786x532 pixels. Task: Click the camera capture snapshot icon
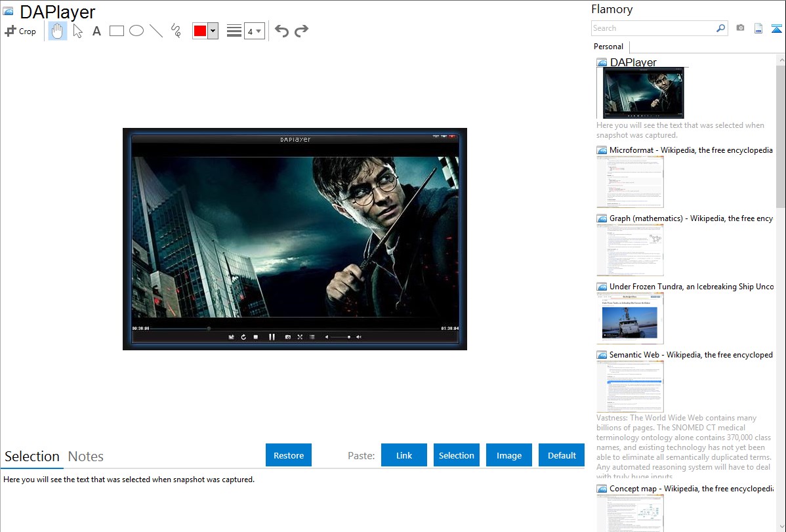coord(740,28)
